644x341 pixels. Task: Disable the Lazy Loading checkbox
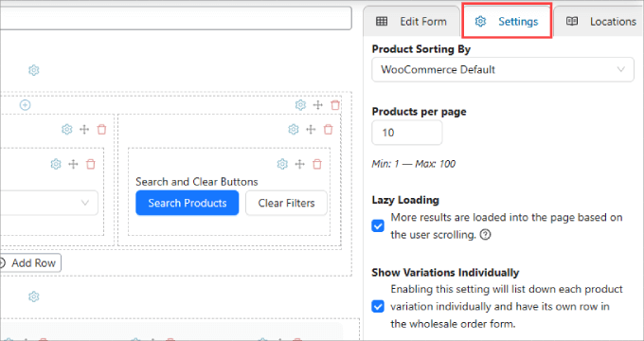pos(378,226)
